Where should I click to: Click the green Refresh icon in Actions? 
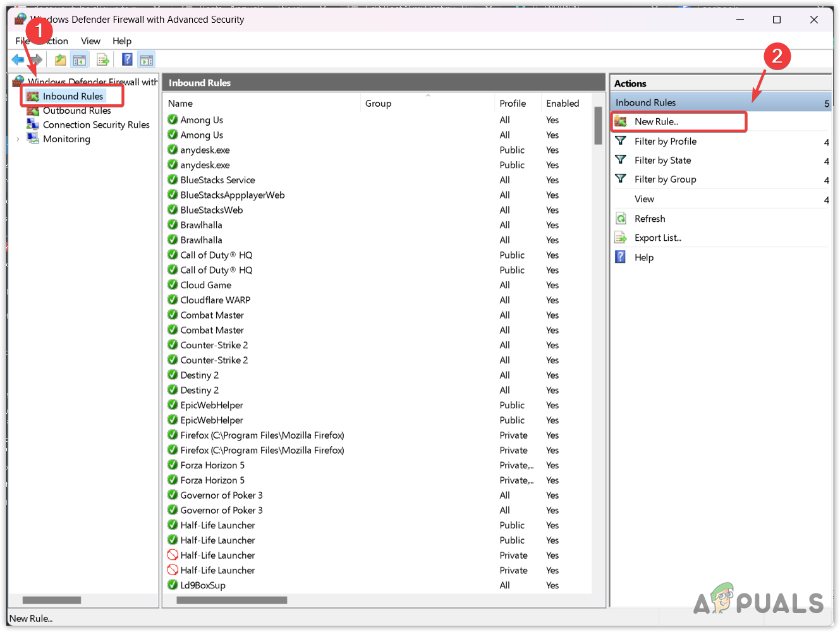click(x=621, y=219)
